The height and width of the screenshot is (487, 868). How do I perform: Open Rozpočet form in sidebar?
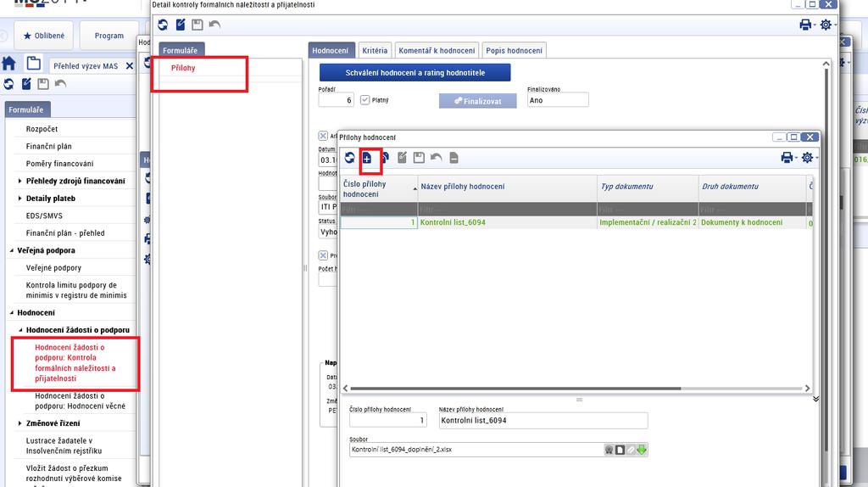pyautogui.click(x=42, y=128)
